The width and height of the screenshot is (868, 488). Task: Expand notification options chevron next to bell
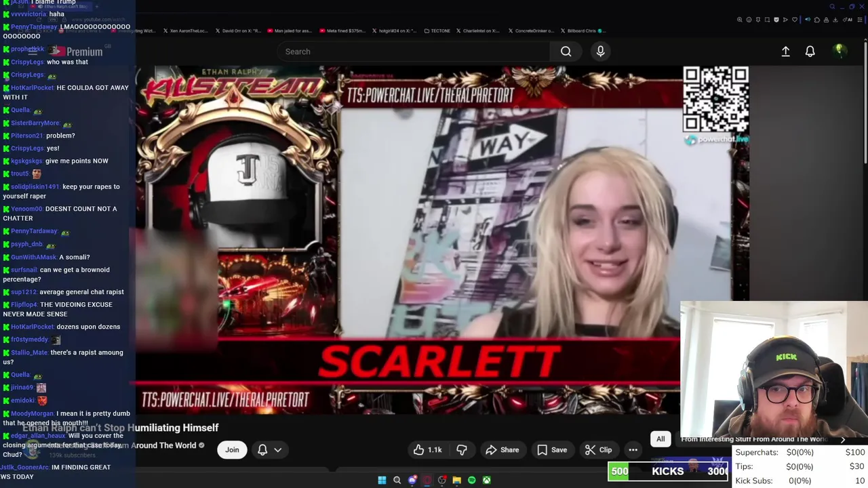277,449
